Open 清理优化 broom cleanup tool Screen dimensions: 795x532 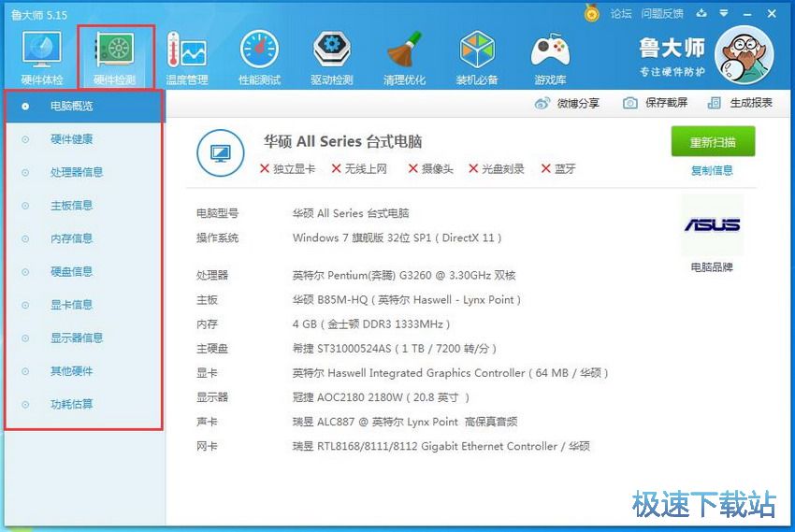pos(404,57)
